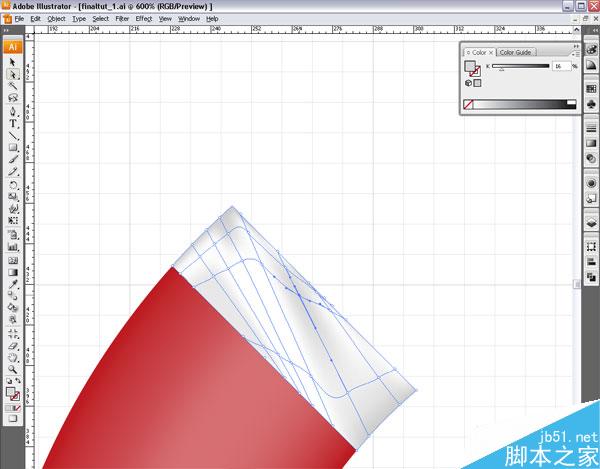This screenshot has width=600, height=469.
Task: Open the File menu
Action: [19, 19]
